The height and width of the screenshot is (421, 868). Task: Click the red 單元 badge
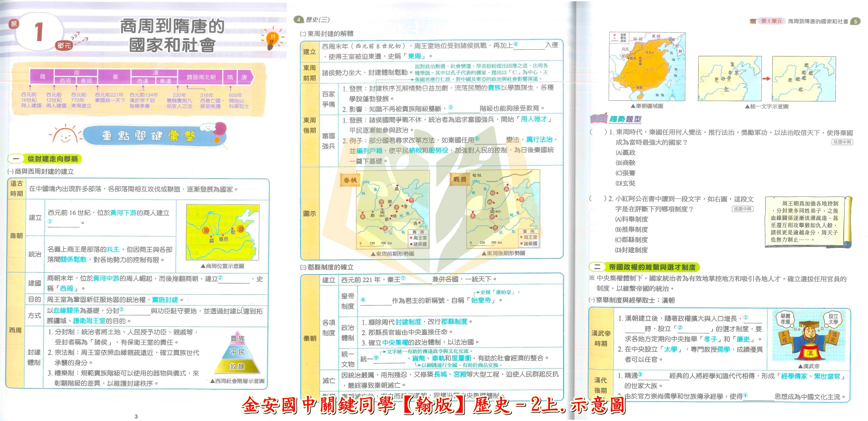click(x=64, y=45)
